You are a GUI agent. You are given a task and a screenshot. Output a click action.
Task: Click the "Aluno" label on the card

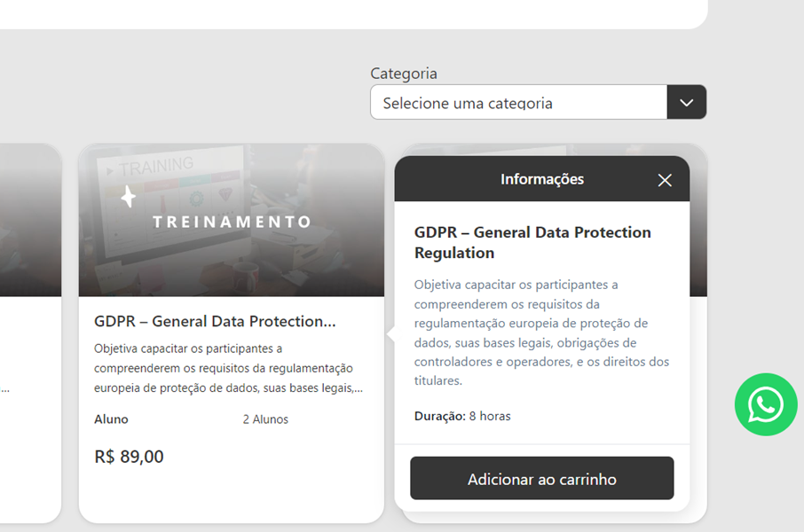pos(111,419)
